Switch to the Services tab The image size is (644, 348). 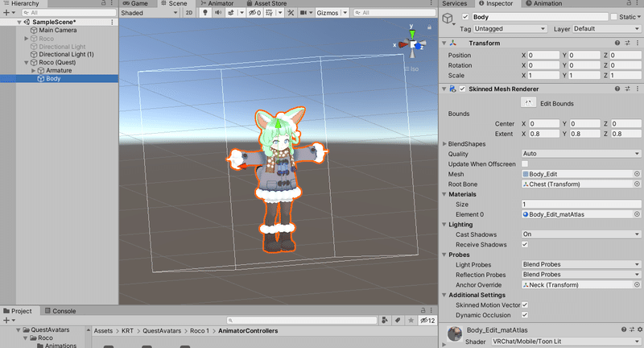[x=454, y=3]
